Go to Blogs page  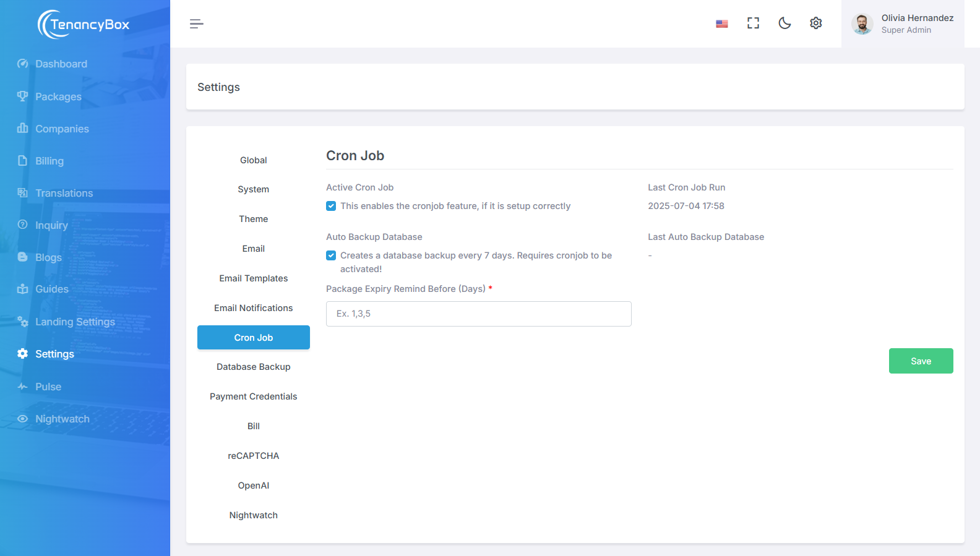[48, 257]
